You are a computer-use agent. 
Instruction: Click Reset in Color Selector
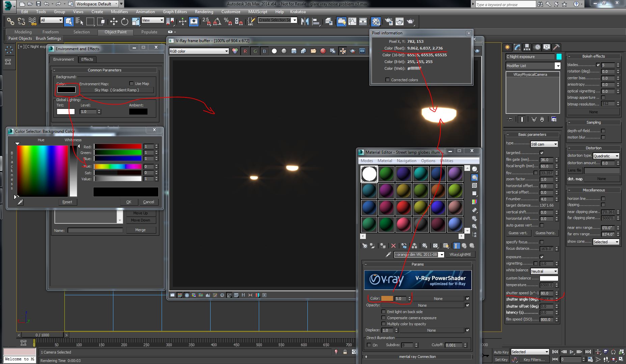click(67, 202)
